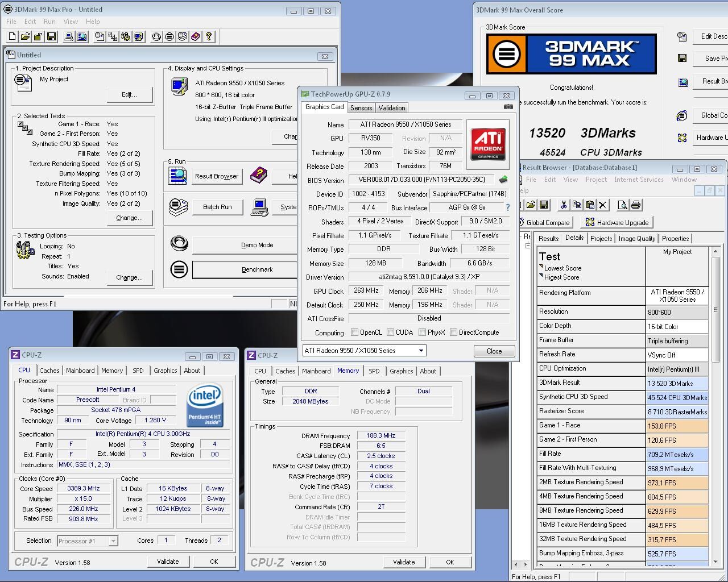The height and width of the screenshot is (582, 728).
Task: Switch to the Sensors tab in GPU-Z
Action: pos(361,108)
